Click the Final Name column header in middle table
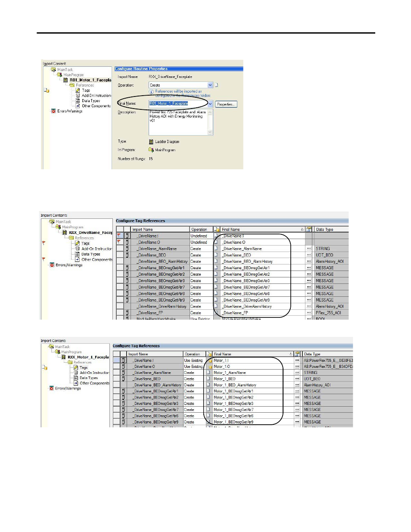The image size is (411, 532). [x=263, y=230]
